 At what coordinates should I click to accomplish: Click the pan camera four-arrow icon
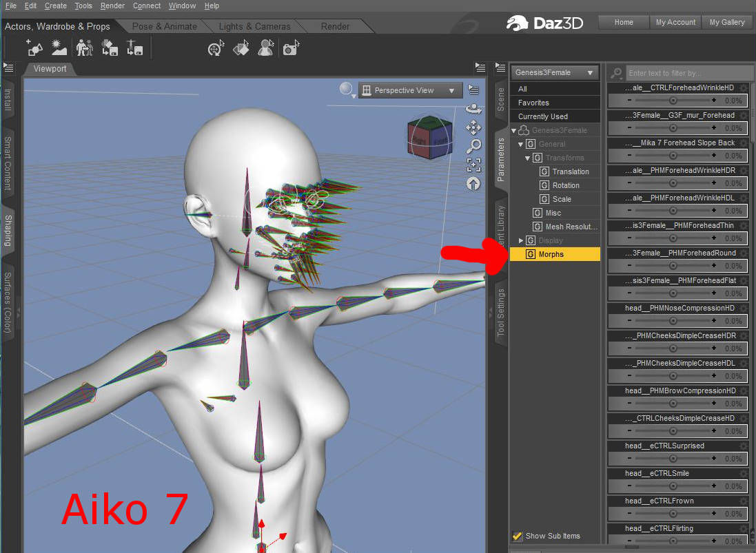[x=473, y=127]
